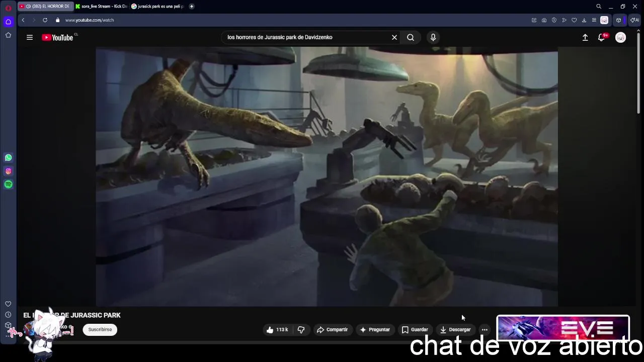
Task: Open Opera sidebar bookmarks star
Action: tap(8, 35)
